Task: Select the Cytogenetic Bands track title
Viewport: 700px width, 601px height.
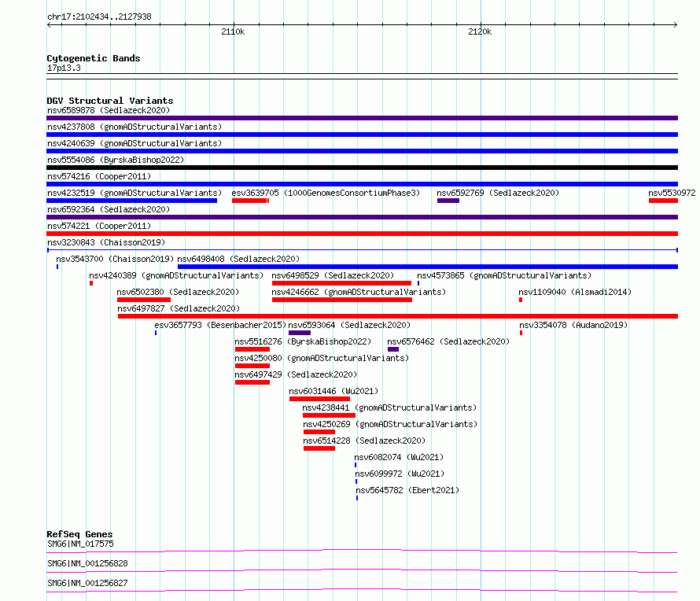Action: tap(94, 58)
